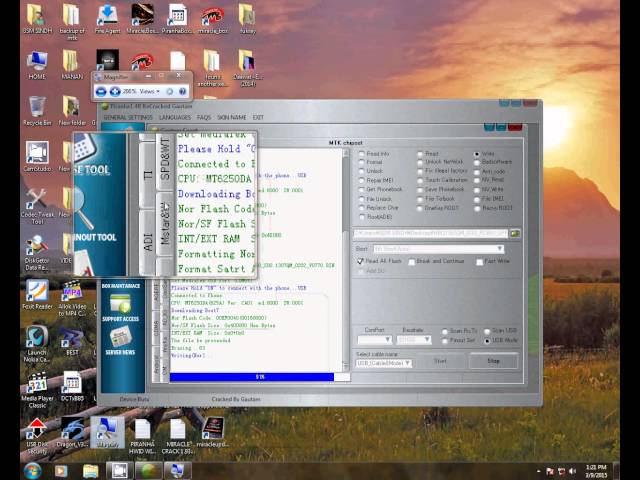This screenshot has height=480, width=640.
Task: Open the Recycle Bin
Action: 37,111
